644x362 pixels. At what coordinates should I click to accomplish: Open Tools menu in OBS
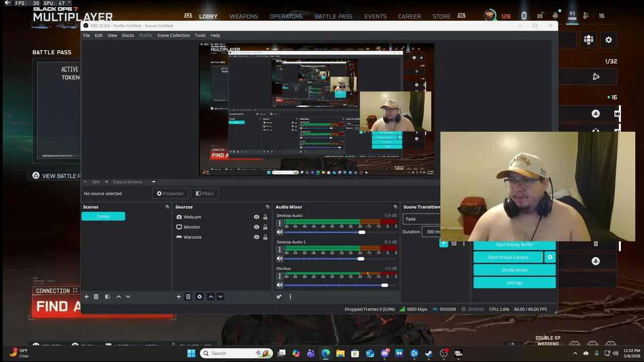click(200, 35)
